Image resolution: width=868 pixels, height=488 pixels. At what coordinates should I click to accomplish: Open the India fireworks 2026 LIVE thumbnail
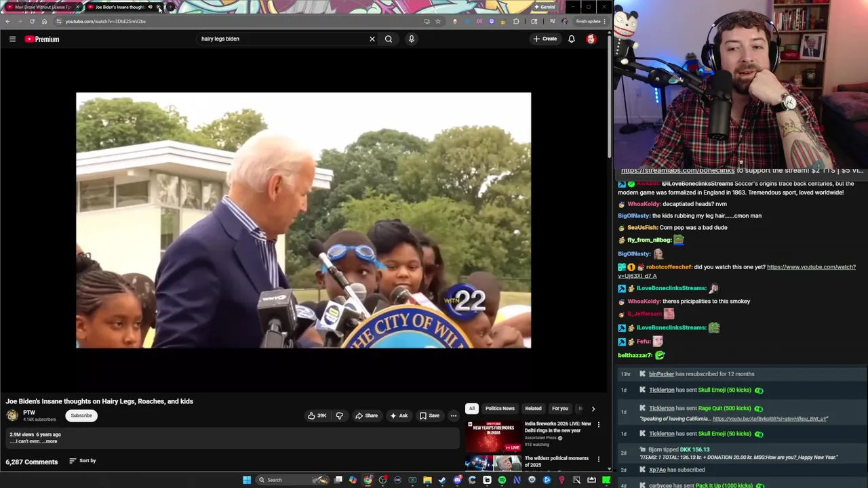tap(493, 437)
